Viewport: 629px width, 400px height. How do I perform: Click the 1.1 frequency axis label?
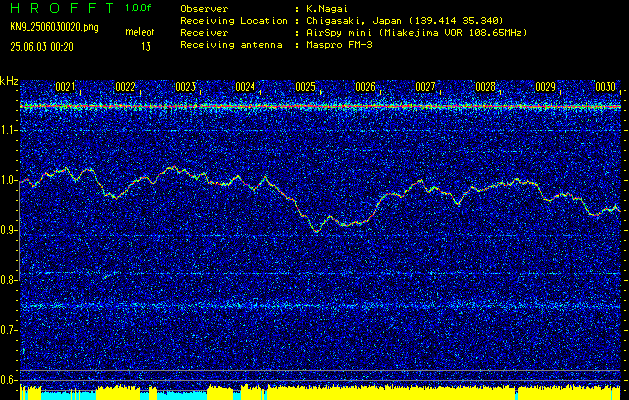point(9,130)
